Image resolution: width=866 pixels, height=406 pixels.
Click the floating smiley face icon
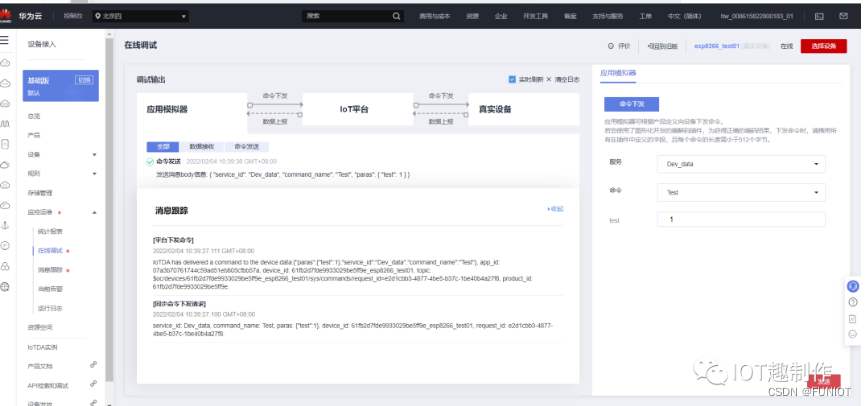click(853, 334)
